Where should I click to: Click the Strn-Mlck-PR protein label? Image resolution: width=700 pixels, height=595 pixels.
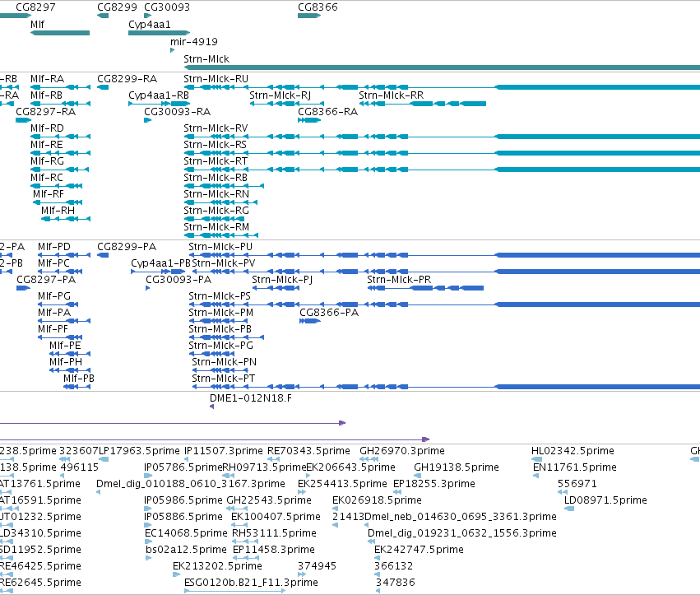click(399, 280)
